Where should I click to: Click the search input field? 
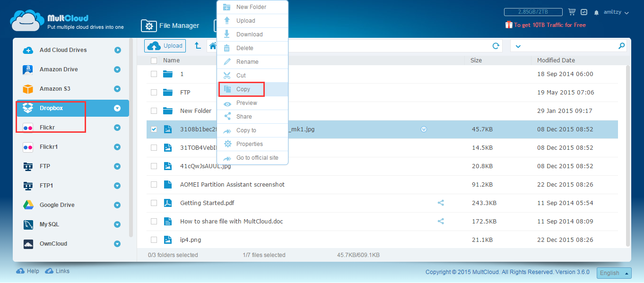coord(569,46)
